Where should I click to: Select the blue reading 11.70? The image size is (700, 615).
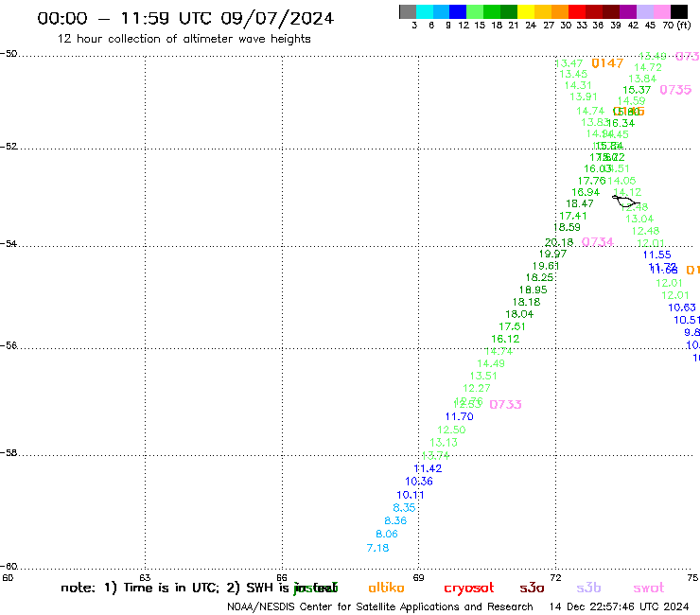[460, 416]
